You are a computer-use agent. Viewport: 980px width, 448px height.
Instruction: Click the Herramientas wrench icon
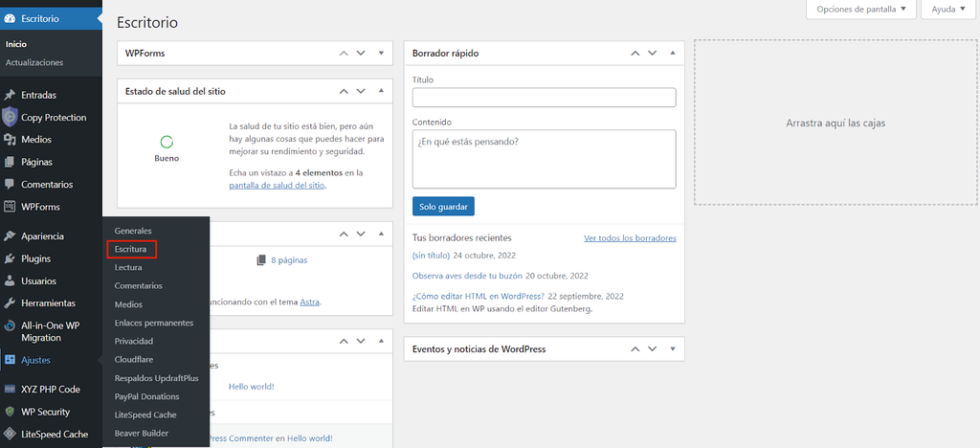(x=10, y=302)
